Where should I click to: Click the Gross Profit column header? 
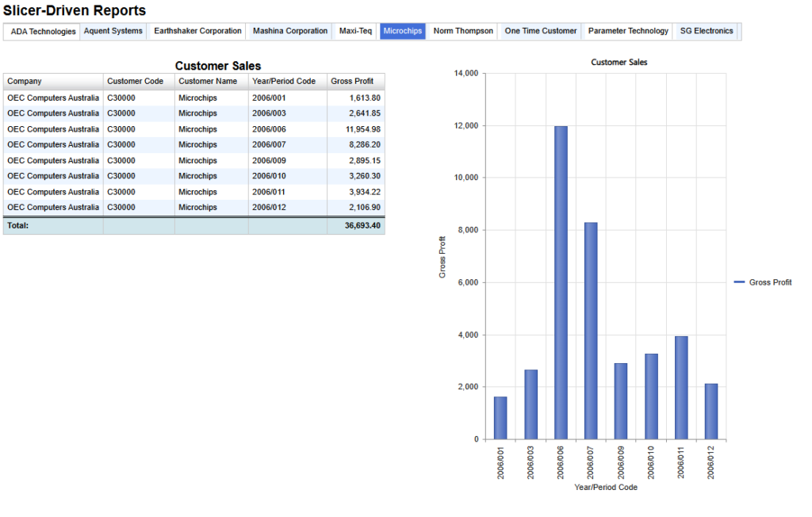pyautogui.click(x=356, y=82)
